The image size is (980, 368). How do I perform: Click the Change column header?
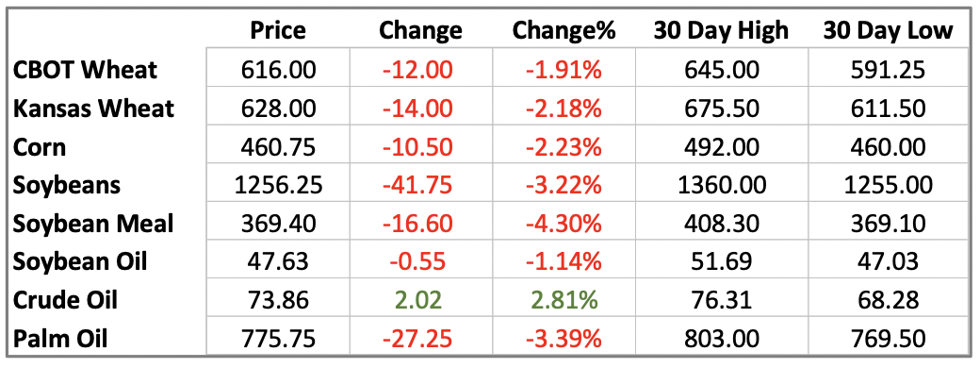point(420,30)
